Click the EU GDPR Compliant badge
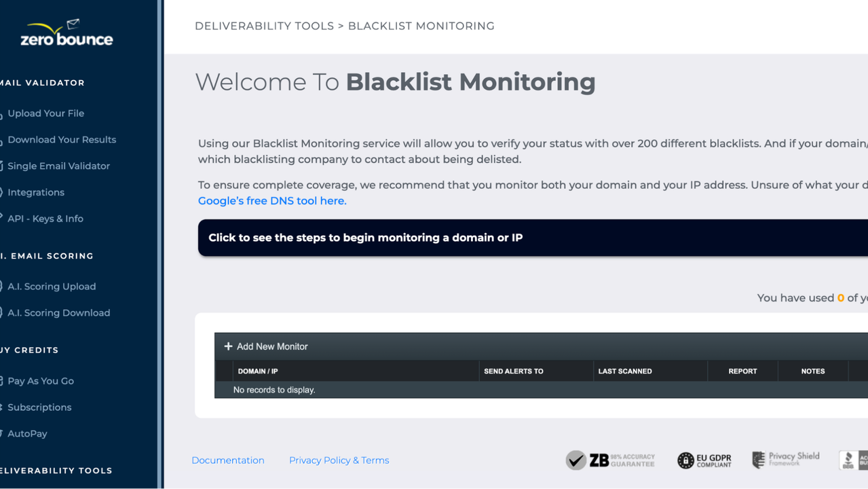This screenshot has width=868, height=489. pyautogui.click(x=704, y=460)
